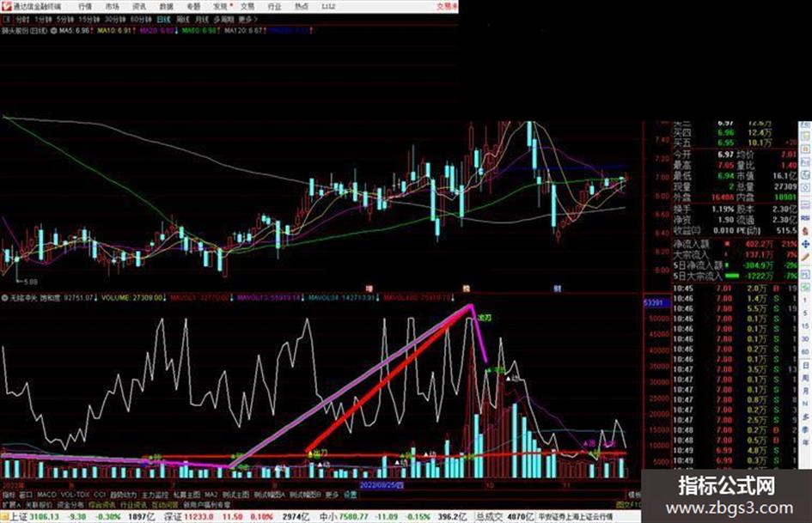Open the 发现 menu
The width and height of the screenshot is (812, 523).
(221, 6)
